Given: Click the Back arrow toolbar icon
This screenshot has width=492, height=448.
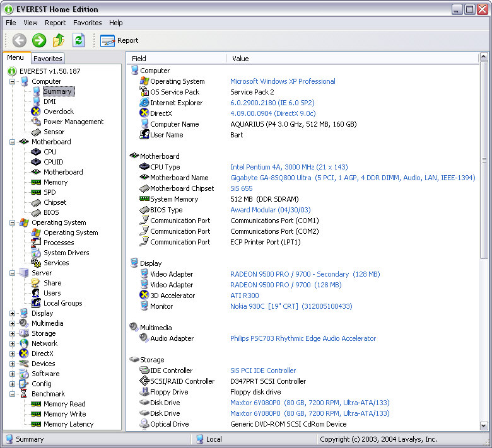Looking at the screenshot, I should point(19,40).
